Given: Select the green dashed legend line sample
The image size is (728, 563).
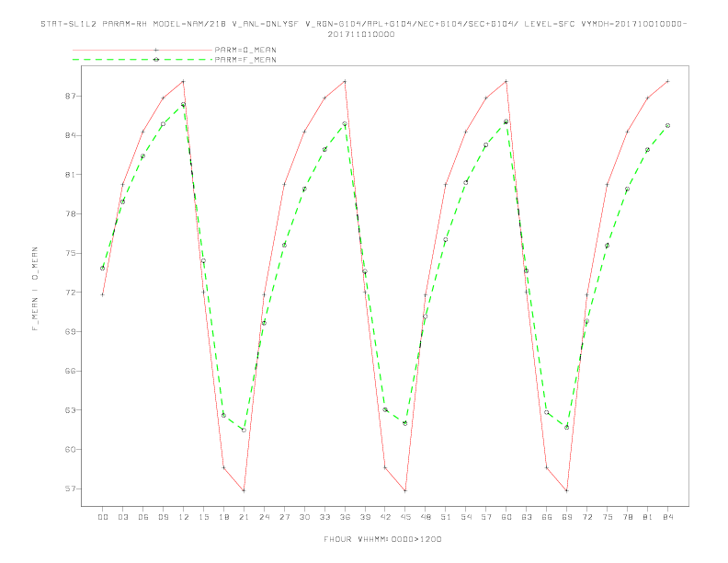Looking at the screenshot, I should pyautogui.click(x=142, y=60).
